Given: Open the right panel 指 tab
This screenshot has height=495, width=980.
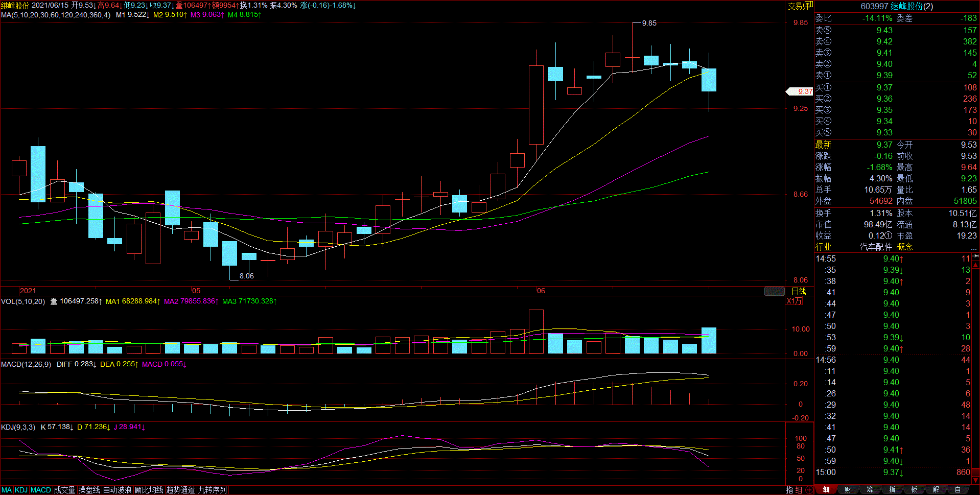Looking at the screenshot, I should coord(892,490).
